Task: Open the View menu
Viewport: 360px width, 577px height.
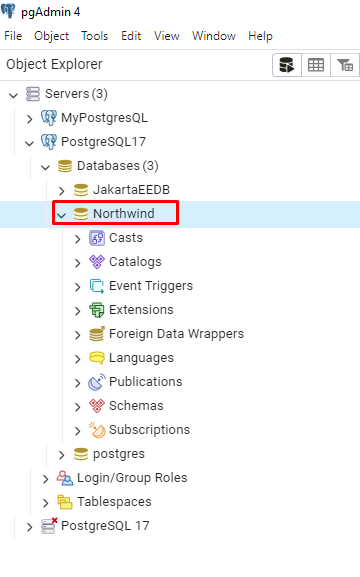Action: tap(167, 36)
